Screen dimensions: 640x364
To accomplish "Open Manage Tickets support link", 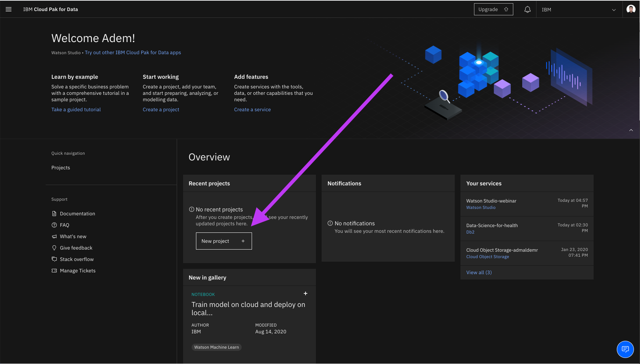I will click(x=78, y=271).
